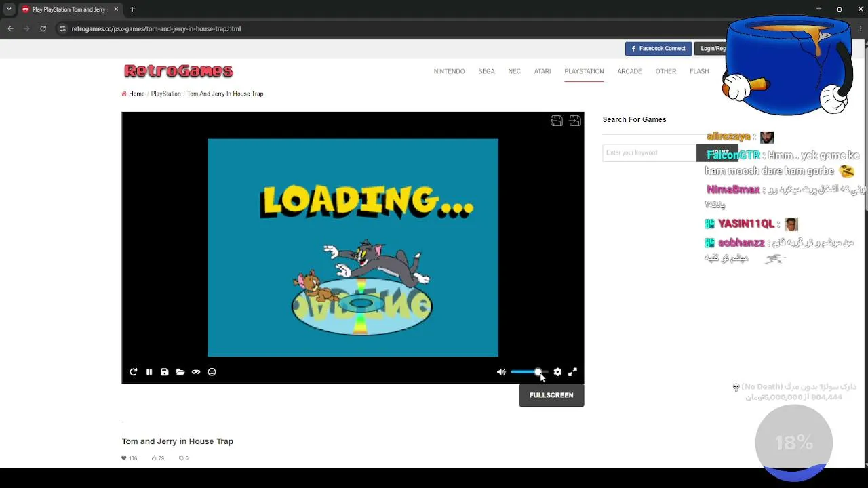Select the Play PlayStation Tom and Jerry tab
Viewport: 868px width, 488px height.
pos(71,9)
